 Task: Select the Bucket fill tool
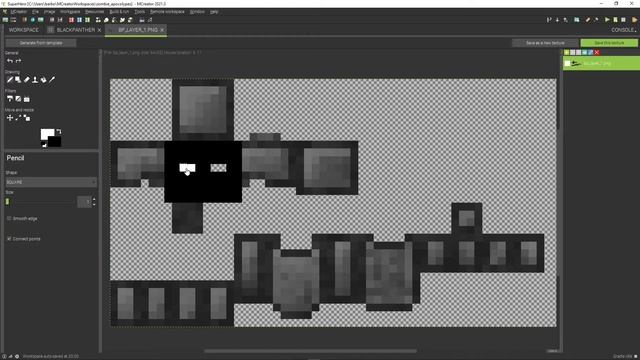[x=44, y=80]
